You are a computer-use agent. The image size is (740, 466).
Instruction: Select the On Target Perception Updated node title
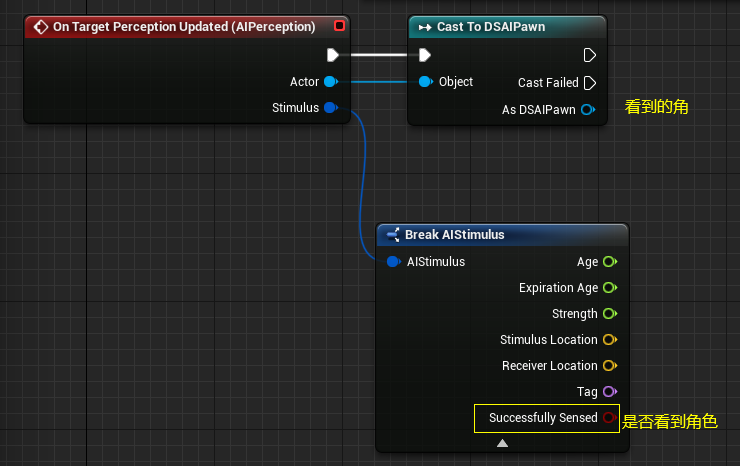click(184, 27)
